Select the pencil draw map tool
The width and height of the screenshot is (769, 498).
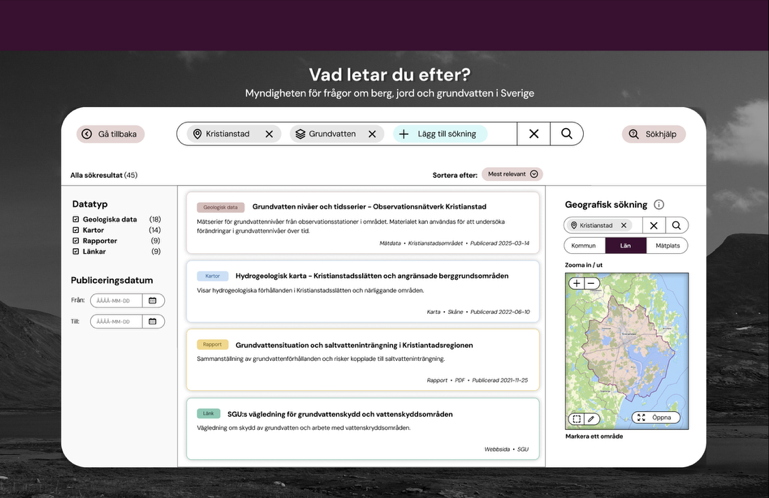tap(591, 419)
